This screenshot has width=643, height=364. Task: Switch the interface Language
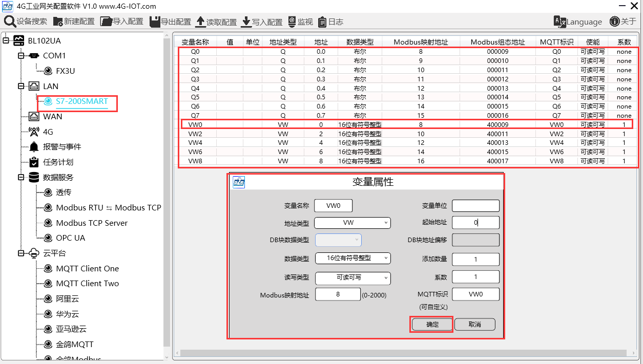pyautogui.click(x=578, y=22)
